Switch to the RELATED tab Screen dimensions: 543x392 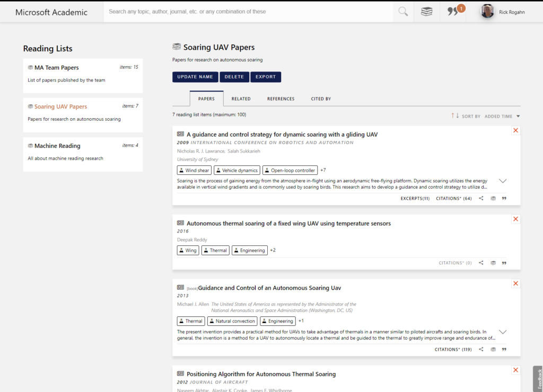(241, 99)
